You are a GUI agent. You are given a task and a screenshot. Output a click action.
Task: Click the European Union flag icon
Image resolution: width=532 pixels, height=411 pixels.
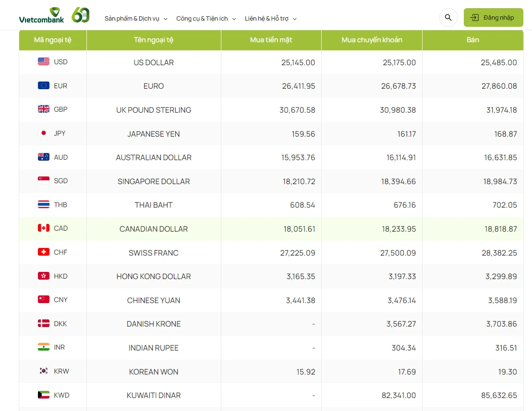(44, 86)
